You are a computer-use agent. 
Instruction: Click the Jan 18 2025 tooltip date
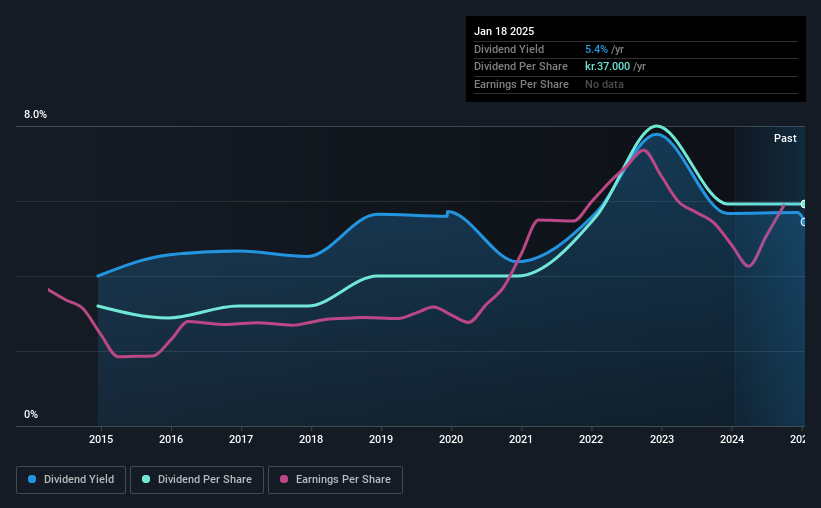click(504, 31)
